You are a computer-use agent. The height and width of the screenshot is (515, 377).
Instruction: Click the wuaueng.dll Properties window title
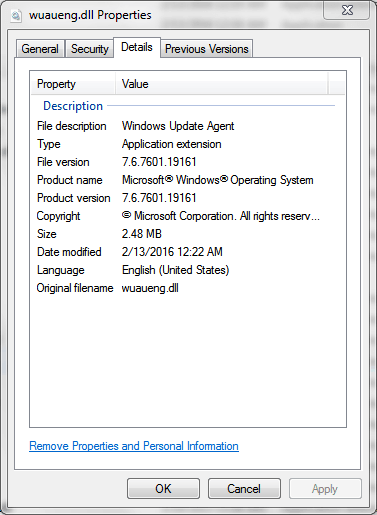pyautogui.click(x=90, y=15)
